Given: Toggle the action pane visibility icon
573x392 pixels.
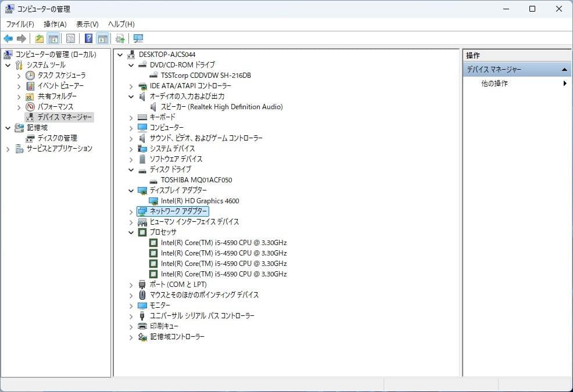Looking at the screenshot, I should pos(103,38).
